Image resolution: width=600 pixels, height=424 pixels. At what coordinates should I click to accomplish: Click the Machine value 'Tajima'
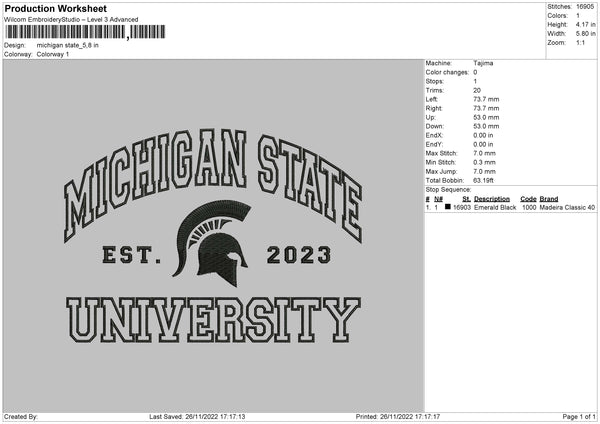(483, 63)
